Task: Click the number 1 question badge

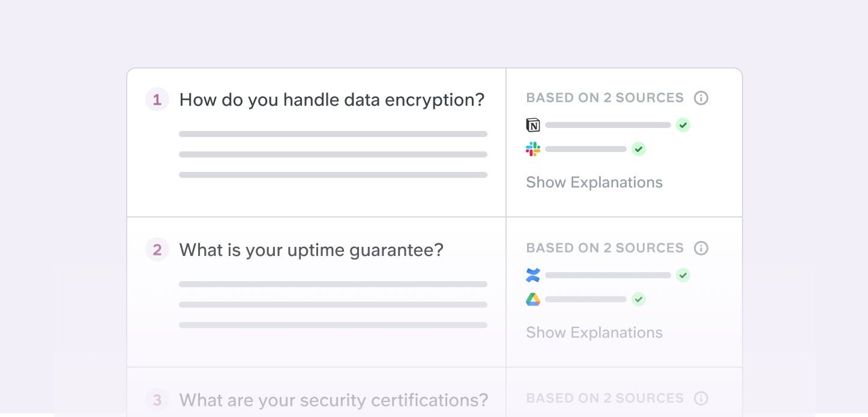Action: tap(157, 100)
